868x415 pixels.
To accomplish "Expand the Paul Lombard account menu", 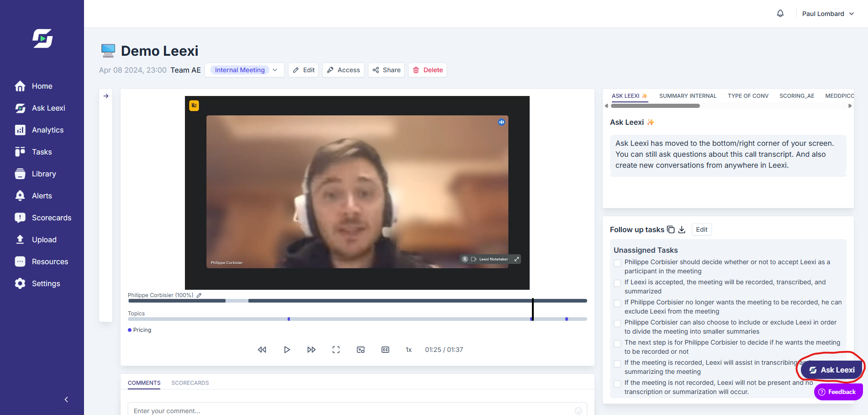I will pos(828,14).
